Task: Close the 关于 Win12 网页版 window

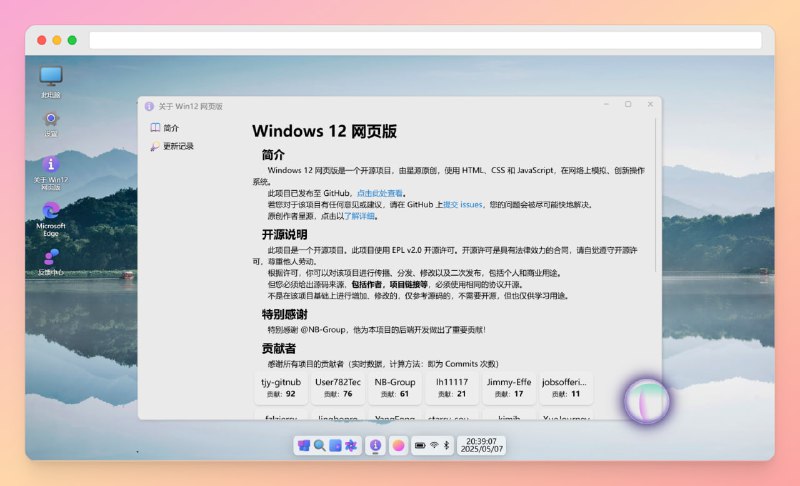Action: point(650,104)
